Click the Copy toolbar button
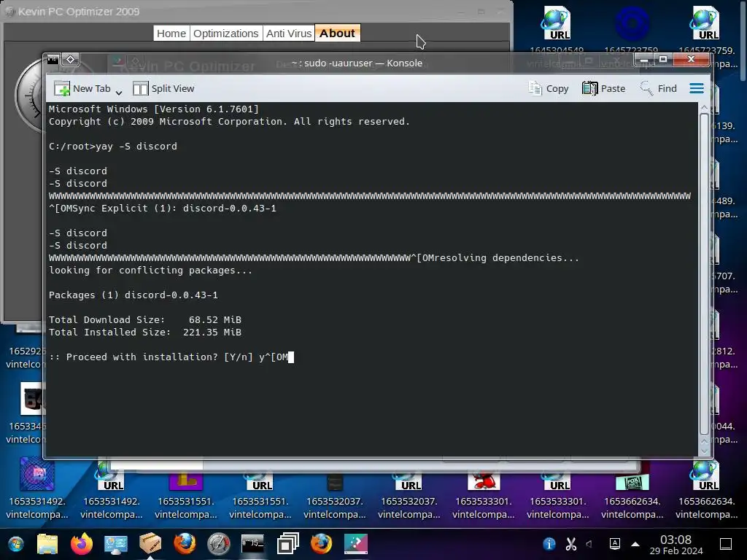 click(549, 88)
